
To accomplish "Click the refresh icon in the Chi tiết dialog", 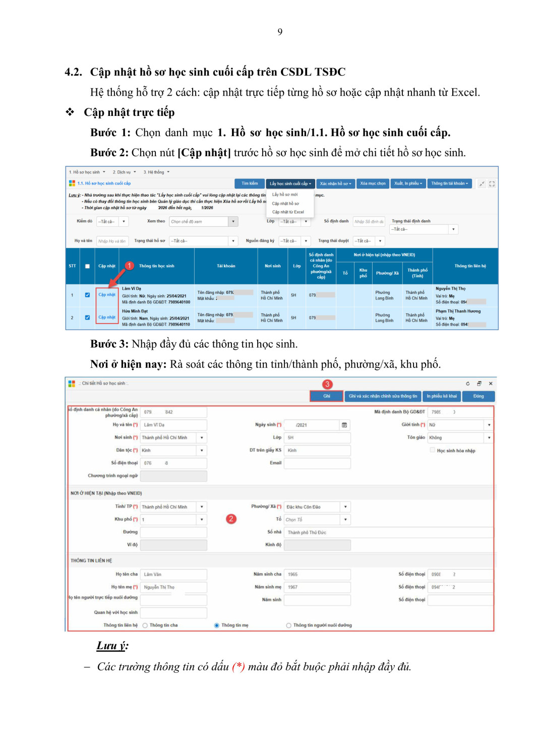I will pos(467,384).
